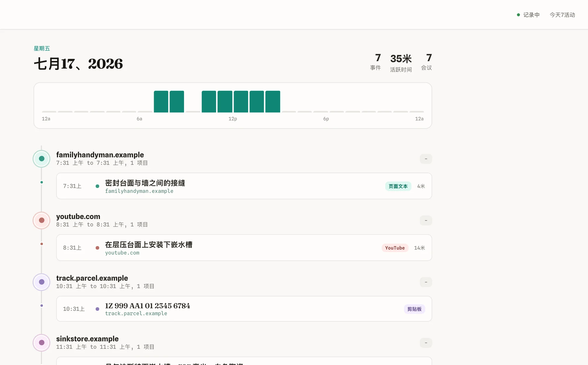Collapse the youtube.com group

coord(426,221)
